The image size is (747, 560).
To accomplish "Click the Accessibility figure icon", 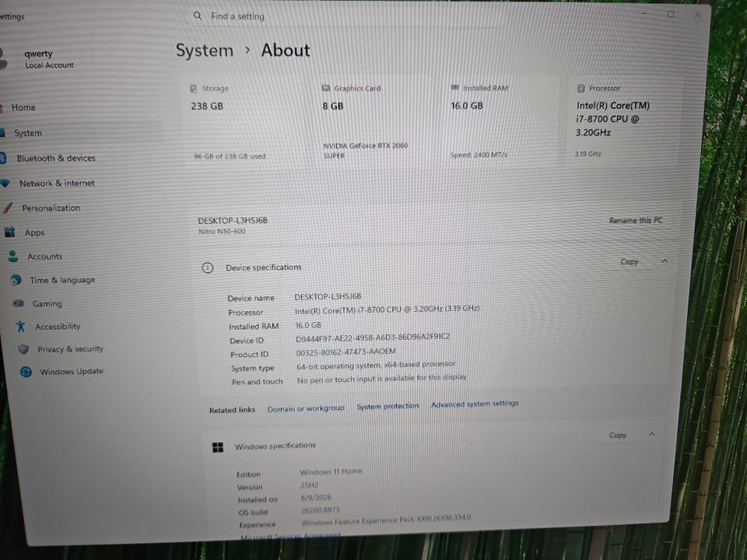I will point(20,326).
